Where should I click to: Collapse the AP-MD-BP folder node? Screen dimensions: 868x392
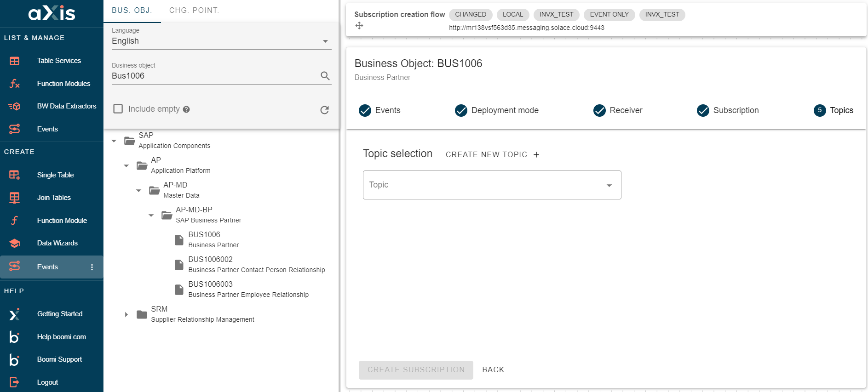151,215
